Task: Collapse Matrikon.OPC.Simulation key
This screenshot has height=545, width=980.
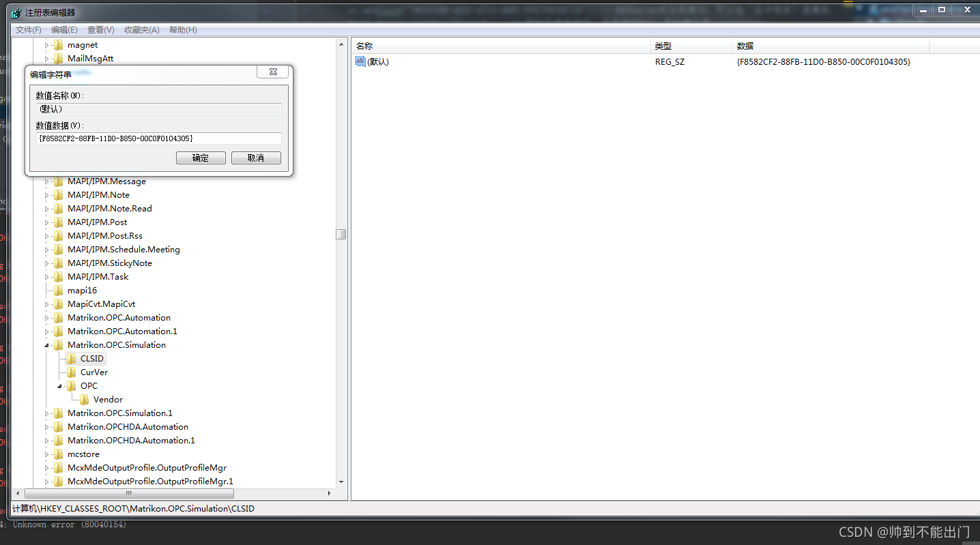Action: [48, 345]
